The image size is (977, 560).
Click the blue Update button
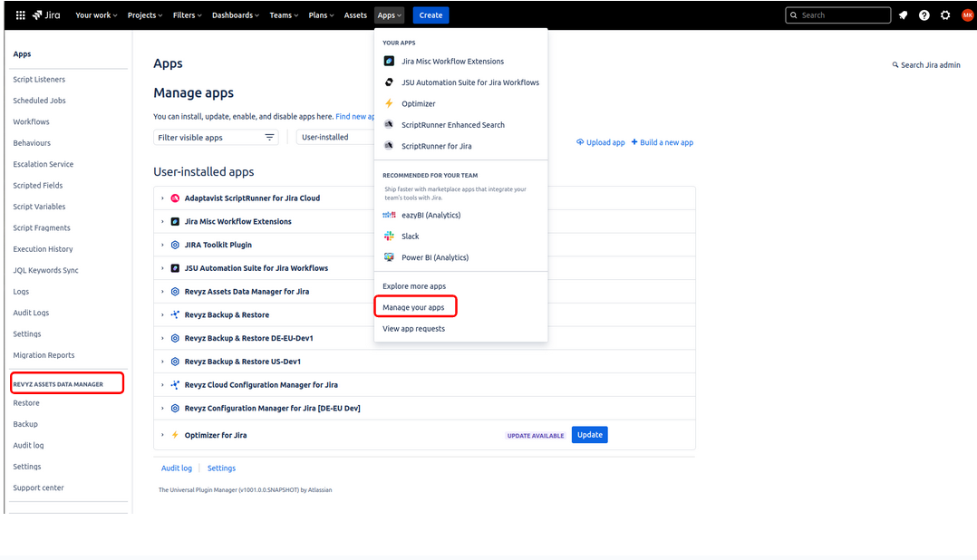[589, 435]
